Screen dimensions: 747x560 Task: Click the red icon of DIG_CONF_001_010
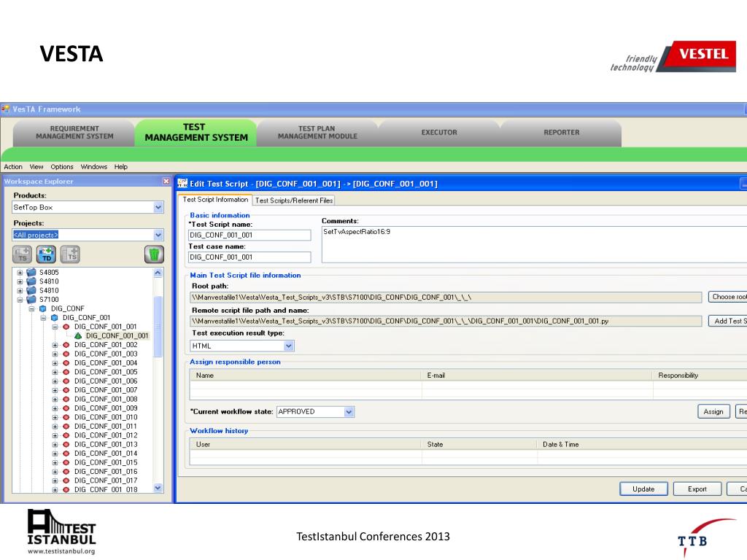click(x=66, y=417)
